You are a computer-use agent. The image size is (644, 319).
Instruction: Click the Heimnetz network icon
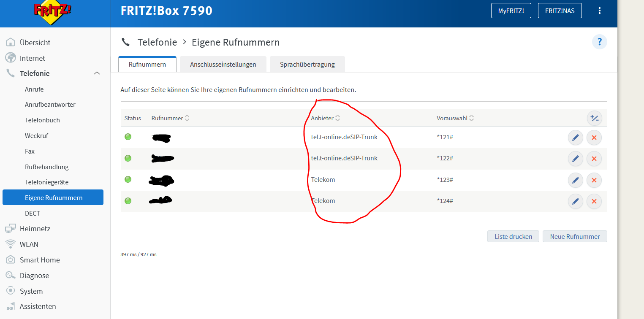11,228
